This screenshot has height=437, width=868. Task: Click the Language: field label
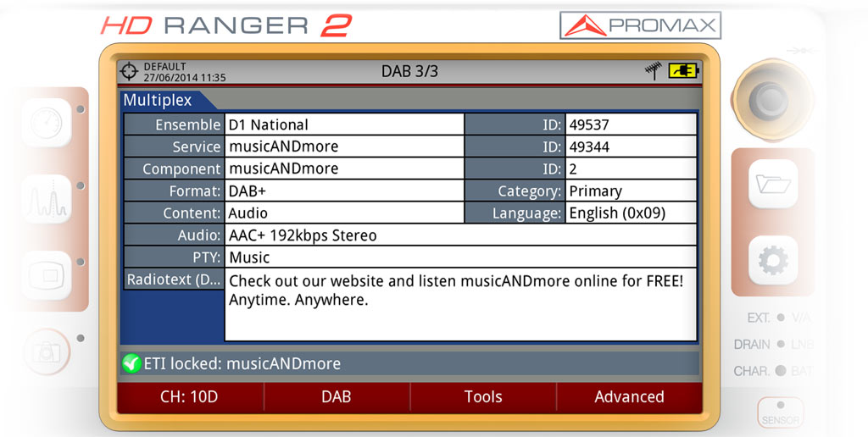point(515,213)
